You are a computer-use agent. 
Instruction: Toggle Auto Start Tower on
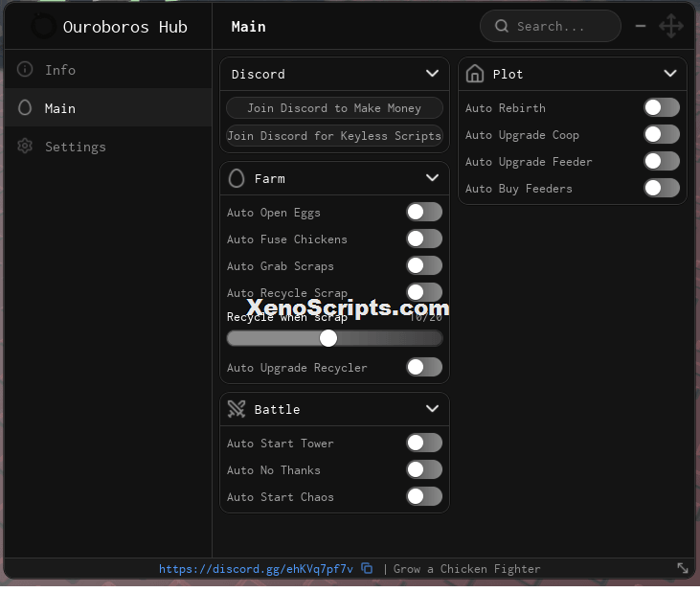[x=424, y=444]
